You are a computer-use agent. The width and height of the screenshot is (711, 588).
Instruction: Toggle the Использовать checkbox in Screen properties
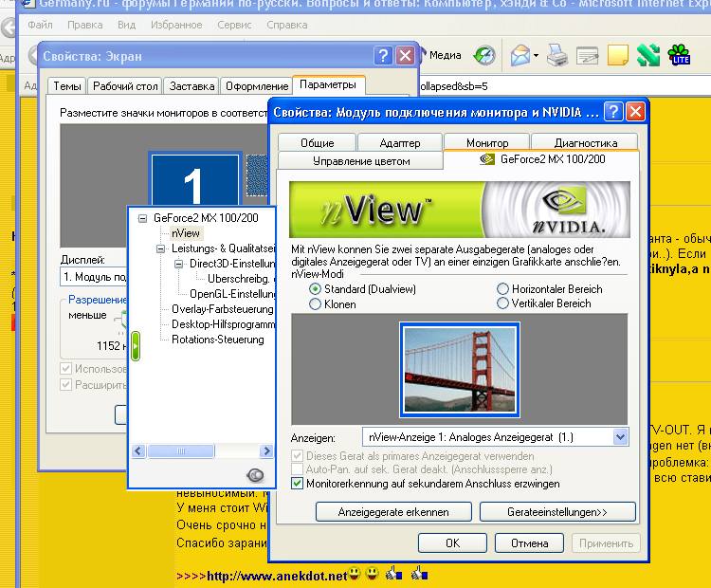coord(65,368)
